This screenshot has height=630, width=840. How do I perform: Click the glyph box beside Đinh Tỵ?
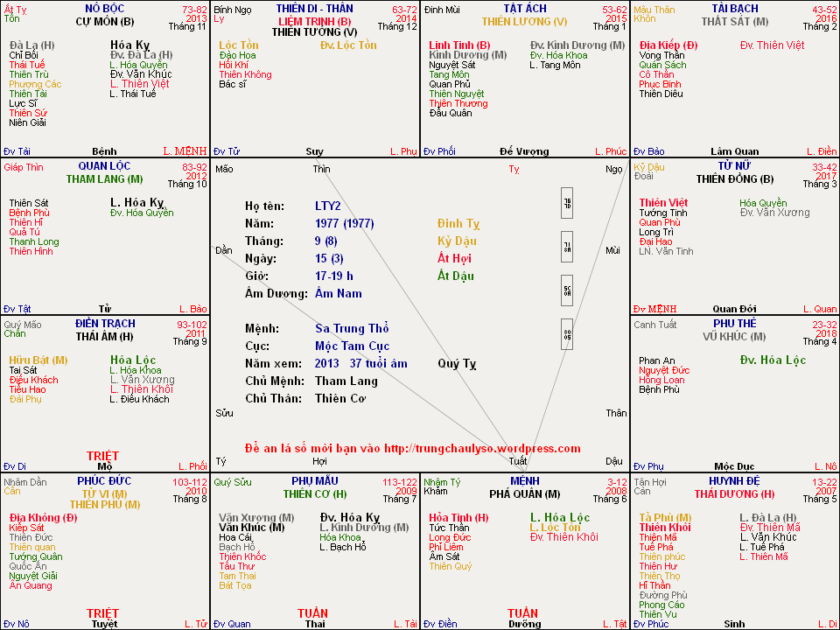click(x=566, y=202)
